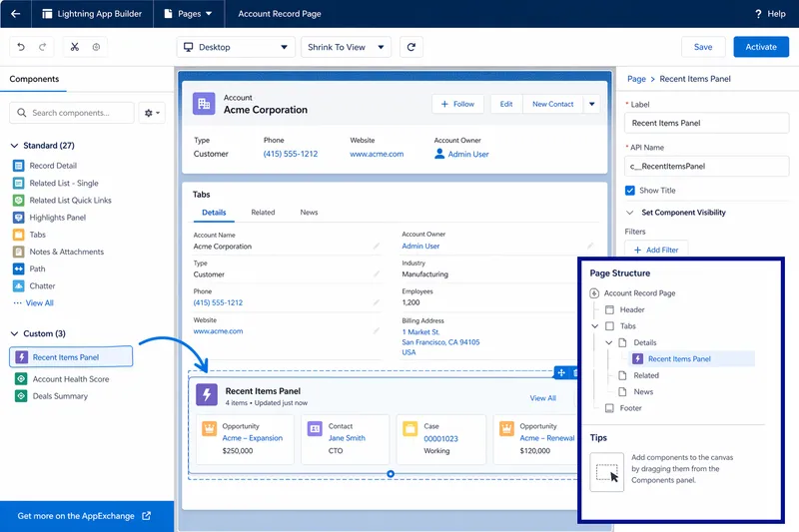
Task: Click the Follow button
Action: [x=457, y=104]
